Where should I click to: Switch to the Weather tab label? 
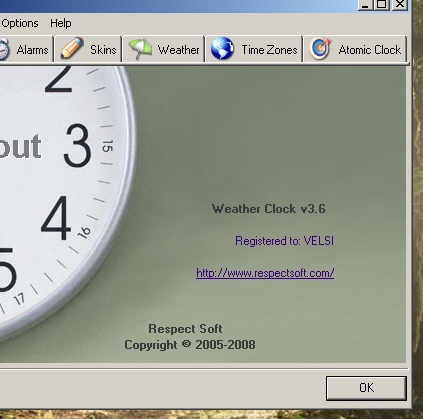tap(178, 50)
